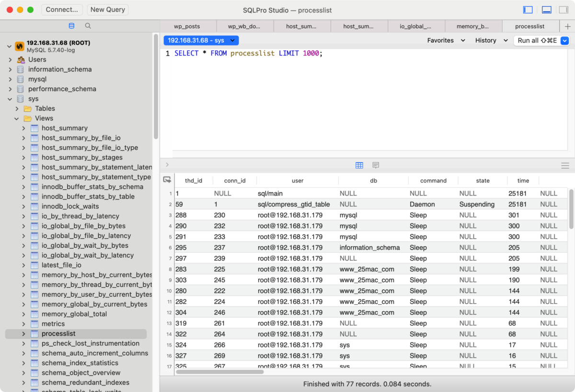The image size is (575, 392).
Task: Switch results to grid view icon
Action: (359, 165)
